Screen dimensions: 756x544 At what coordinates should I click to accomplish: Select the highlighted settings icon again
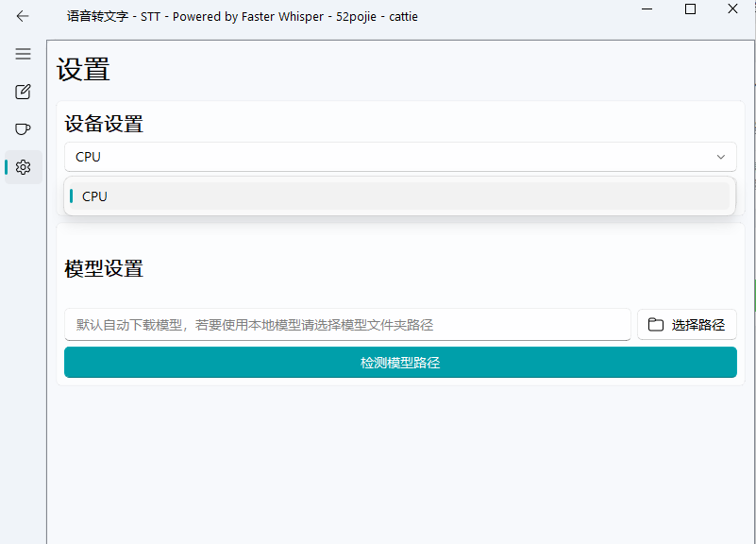(22, 166)
